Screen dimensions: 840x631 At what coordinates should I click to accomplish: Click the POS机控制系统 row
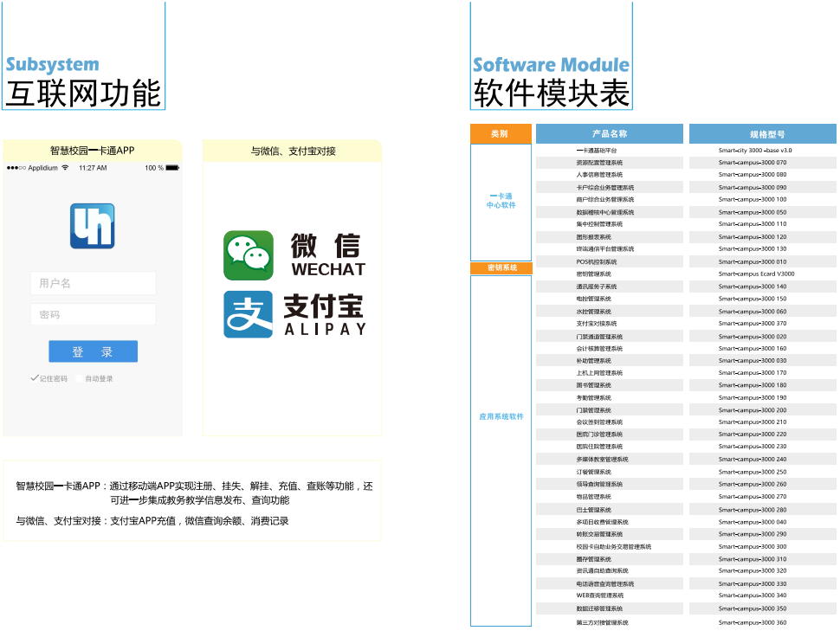tap(610, 262)
